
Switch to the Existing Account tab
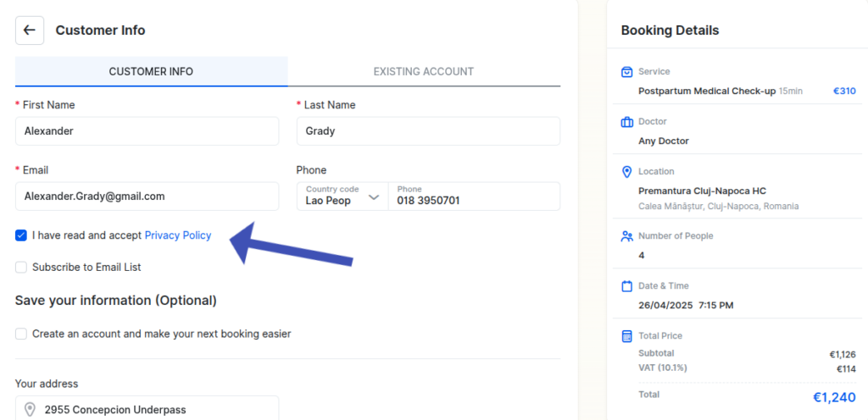tap(424, 72)
